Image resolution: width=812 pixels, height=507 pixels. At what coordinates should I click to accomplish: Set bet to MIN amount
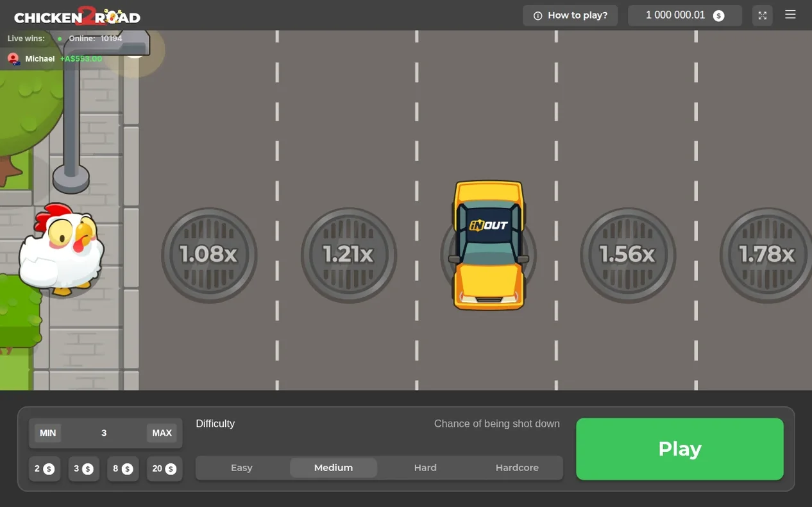pyautogui.click(x=48, y=433)
